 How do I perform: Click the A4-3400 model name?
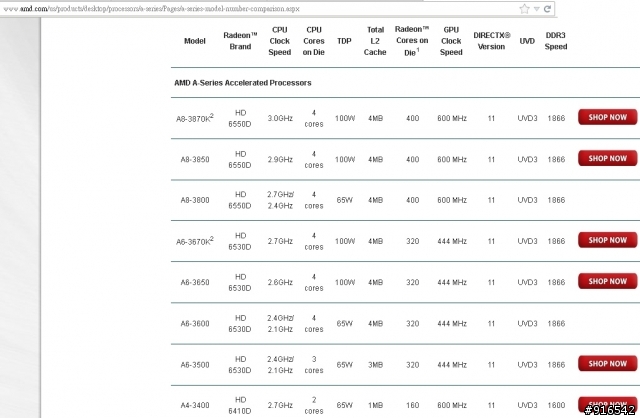click(195, 405)
